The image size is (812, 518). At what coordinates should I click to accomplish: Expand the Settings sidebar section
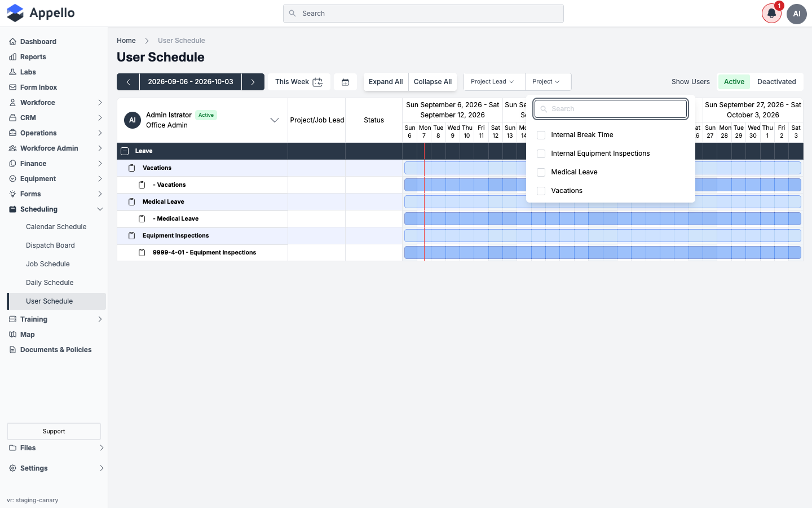(101, 468)
